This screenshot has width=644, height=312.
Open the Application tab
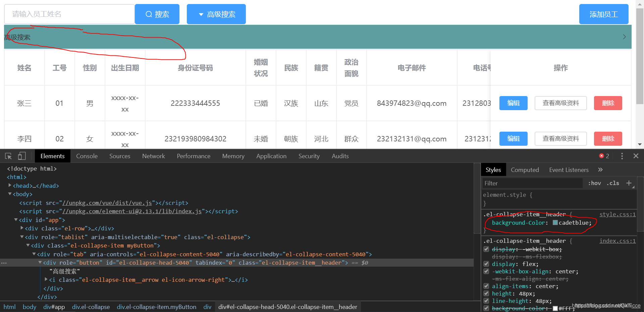pos(271,156)
